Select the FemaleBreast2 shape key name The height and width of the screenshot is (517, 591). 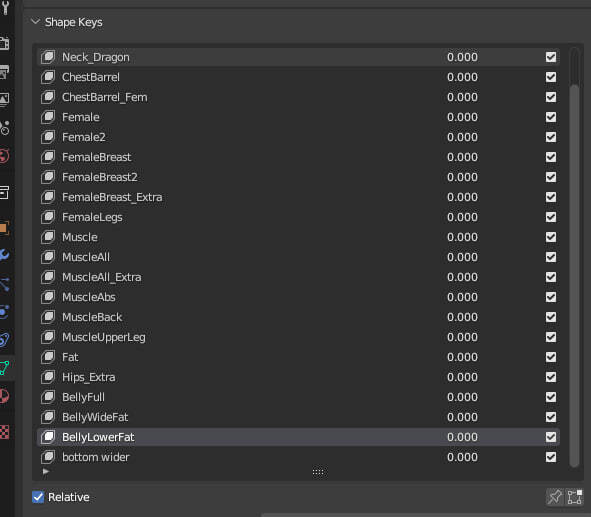(100, 177)
